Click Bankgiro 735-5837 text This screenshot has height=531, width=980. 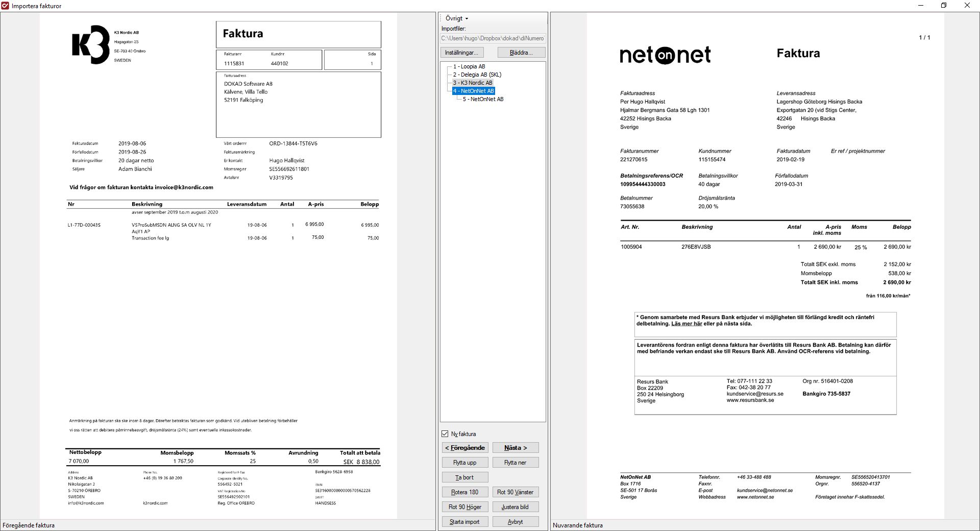click(x=826, y=394)
